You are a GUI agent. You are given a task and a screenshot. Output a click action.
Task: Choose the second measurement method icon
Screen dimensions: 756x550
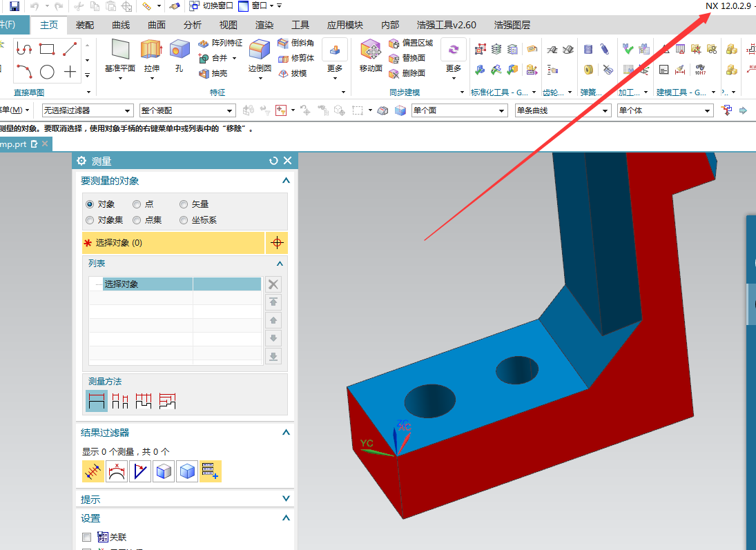pyautogui.click(x=120, y=400)
